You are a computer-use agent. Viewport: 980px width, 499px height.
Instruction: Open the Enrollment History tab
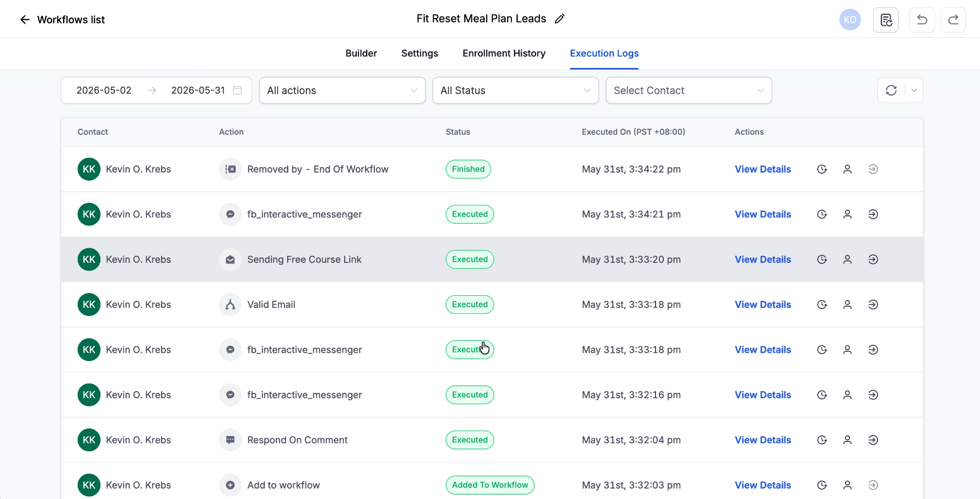click(x=504, y=53)
